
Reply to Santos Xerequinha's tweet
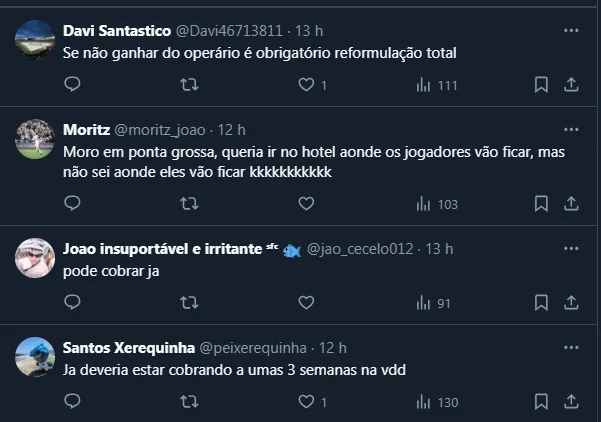click(72, 401)
